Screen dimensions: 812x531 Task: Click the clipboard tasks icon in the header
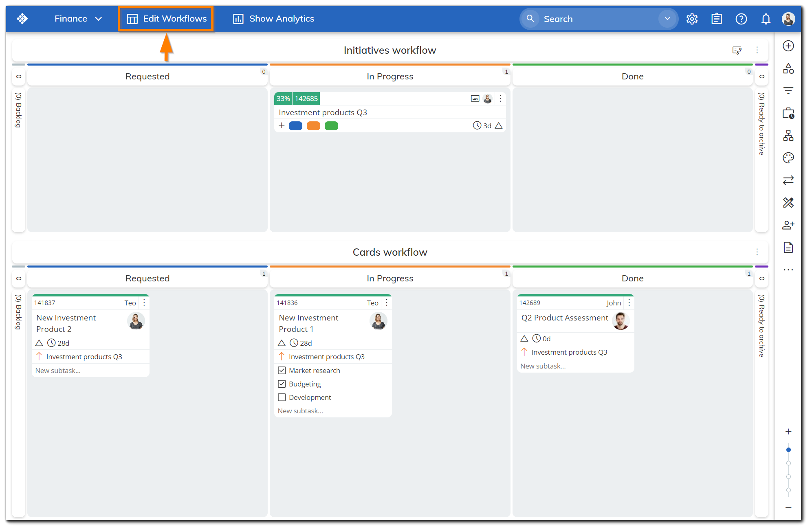[x=717, y=19]
